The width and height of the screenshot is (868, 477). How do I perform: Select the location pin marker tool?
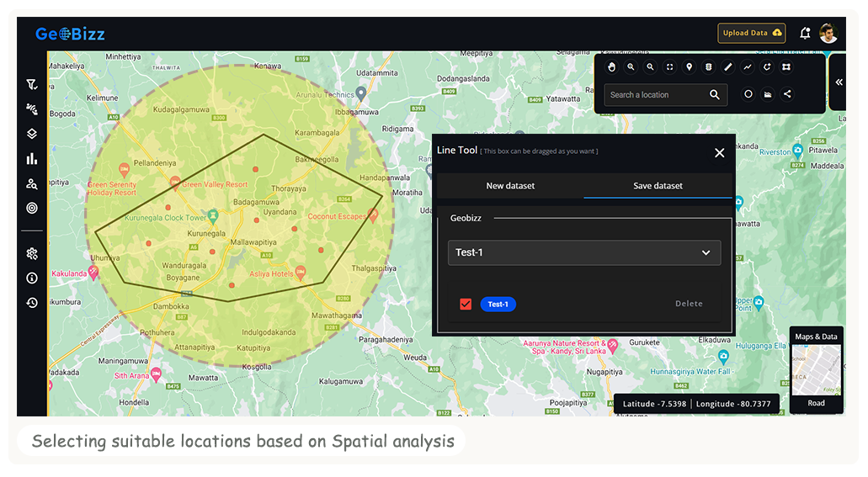point(690,67)
